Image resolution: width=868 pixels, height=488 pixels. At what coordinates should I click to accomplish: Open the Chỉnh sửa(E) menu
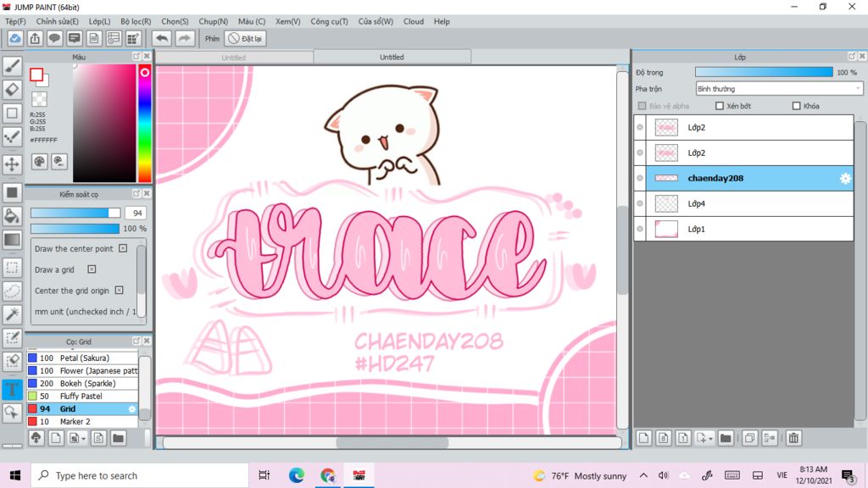click(57, 21)
